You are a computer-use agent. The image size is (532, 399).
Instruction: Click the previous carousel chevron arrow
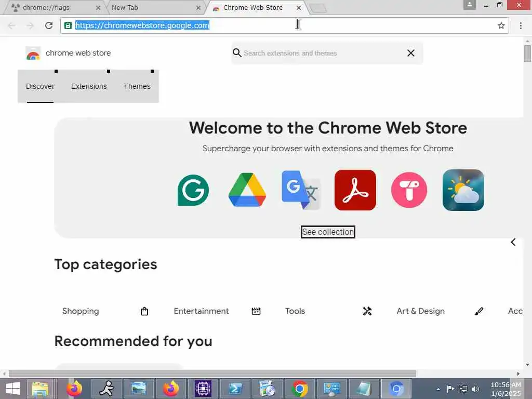pyautogui.click(x=513, y=242)
